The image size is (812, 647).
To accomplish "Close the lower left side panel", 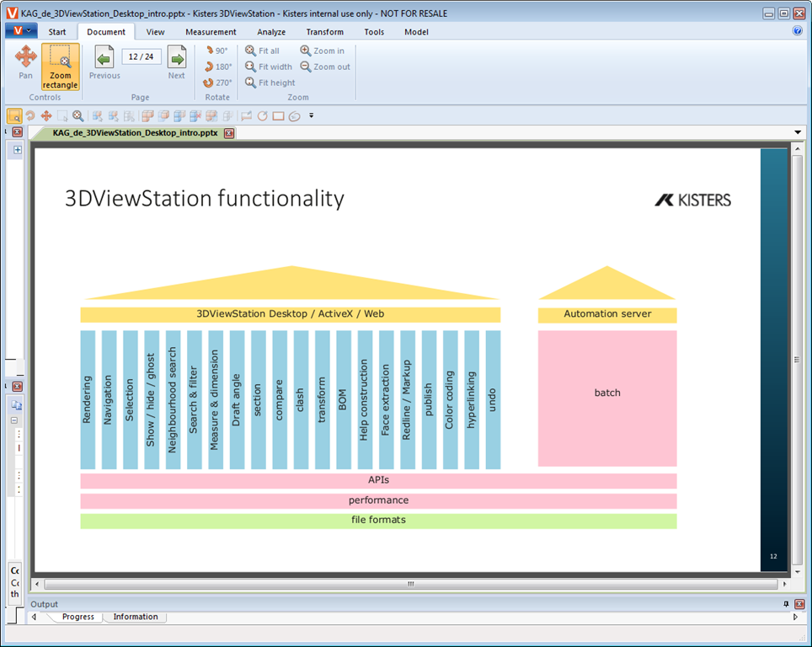I will point(17,387).
